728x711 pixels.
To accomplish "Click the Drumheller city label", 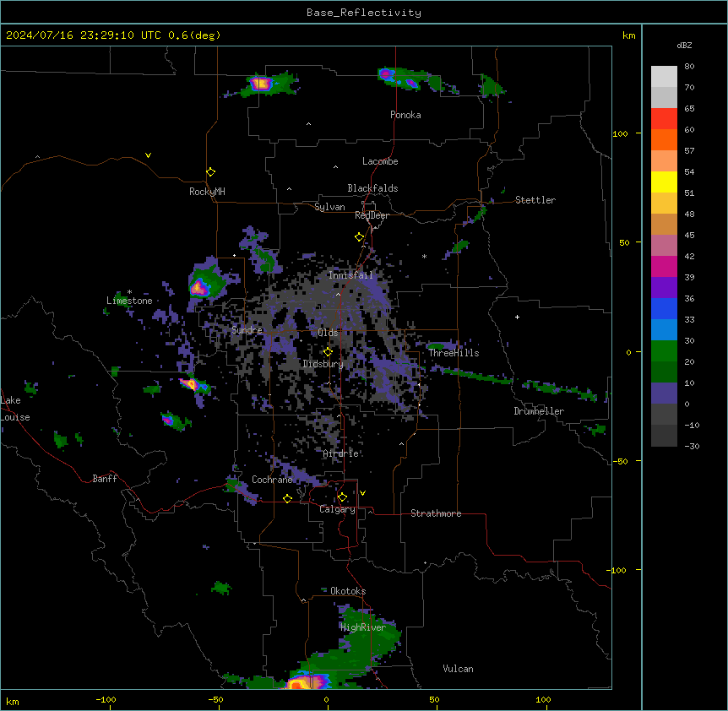I will (539, 411).
